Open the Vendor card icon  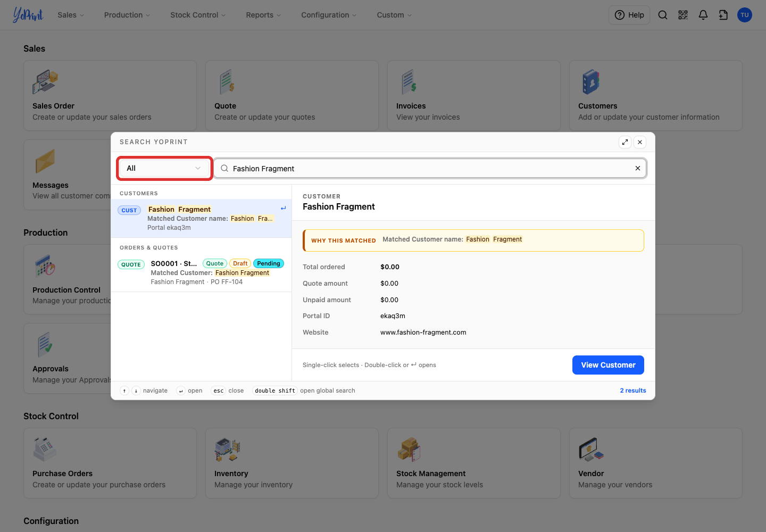591,450
